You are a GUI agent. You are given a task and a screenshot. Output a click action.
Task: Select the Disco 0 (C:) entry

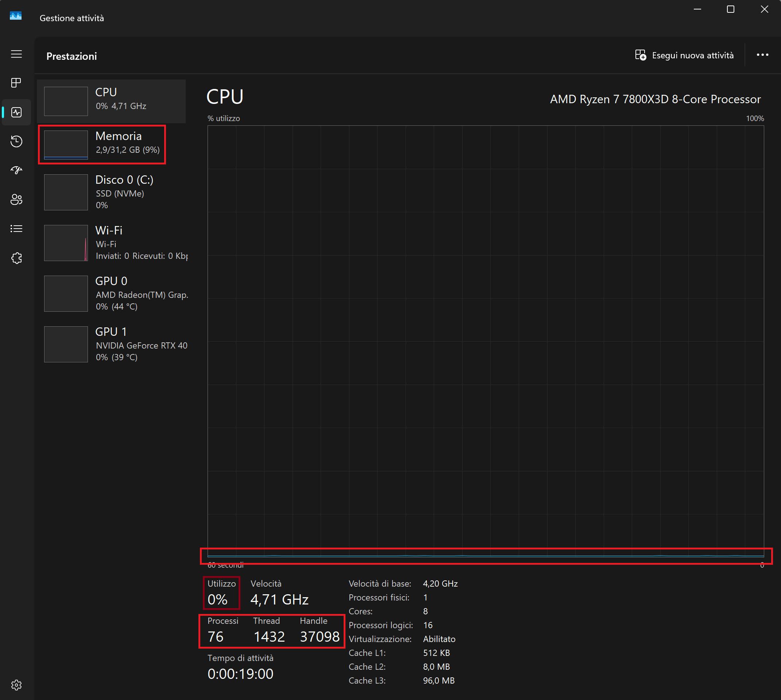pos(111,192)
